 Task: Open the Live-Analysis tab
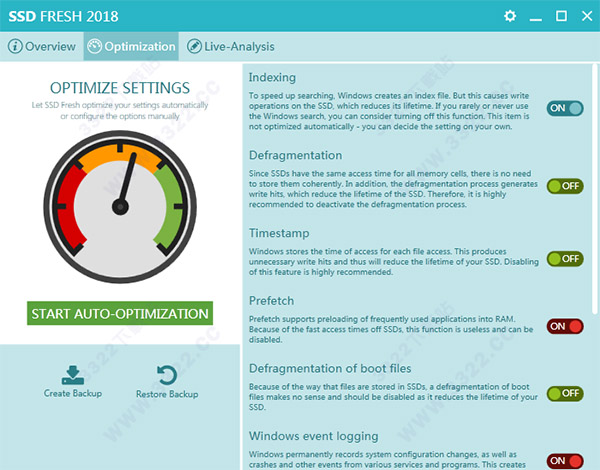230,46
